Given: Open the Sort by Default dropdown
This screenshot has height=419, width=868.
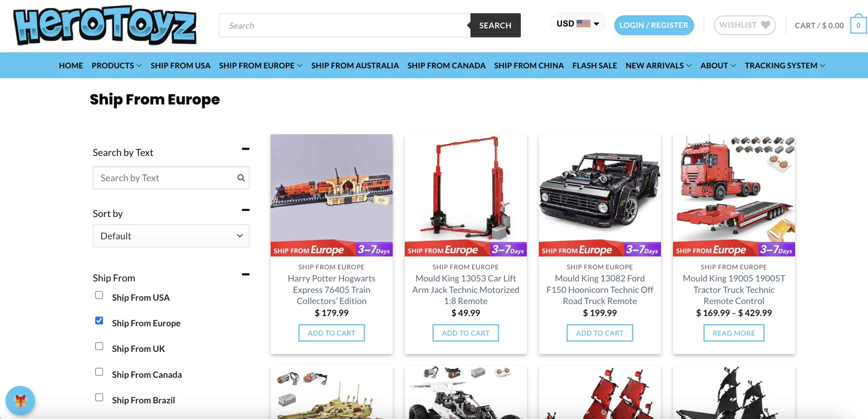Looking at the screenshot, I should tap(171, 236).
